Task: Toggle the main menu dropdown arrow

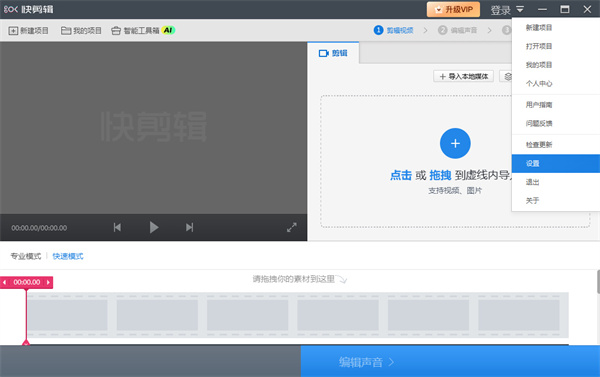Action: click(520, 9)
